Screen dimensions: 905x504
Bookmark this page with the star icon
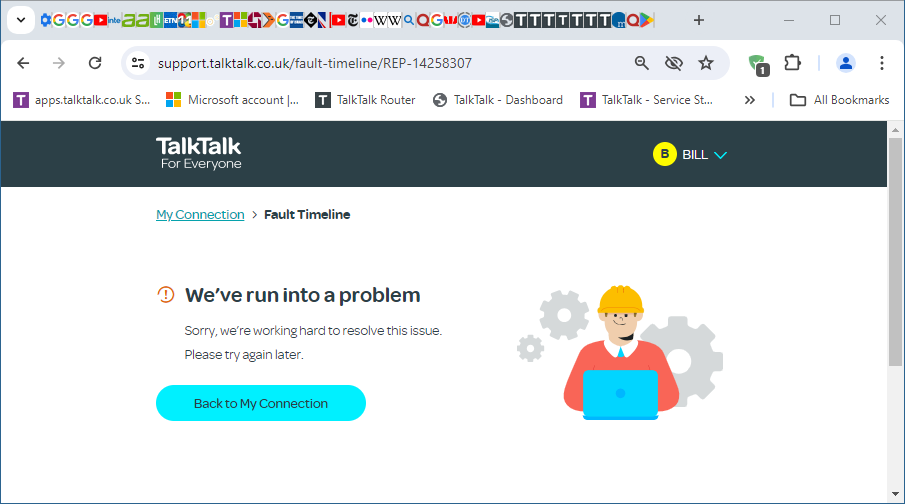(x=706, y=63)
